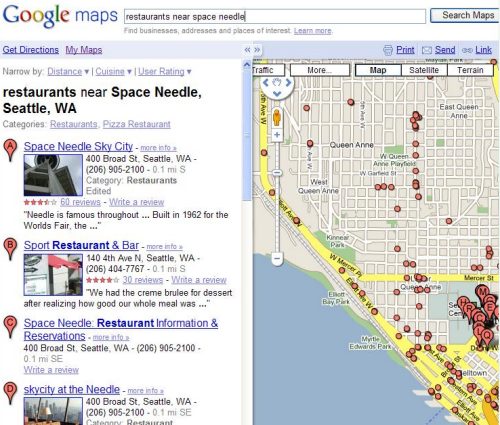This screenshot has width=500, height=425.
Task: Expand side panel with right double arrow
Action: point(257,50)
